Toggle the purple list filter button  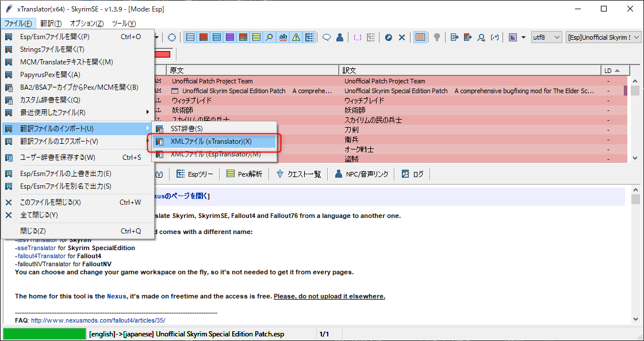(x=229, y=37)
